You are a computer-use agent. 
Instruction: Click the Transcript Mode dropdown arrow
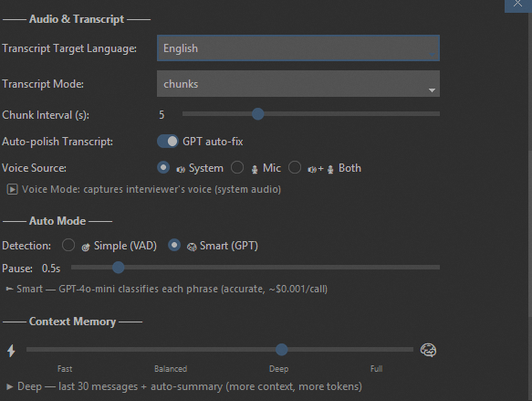pyautogui.click(x=432, y=90)
